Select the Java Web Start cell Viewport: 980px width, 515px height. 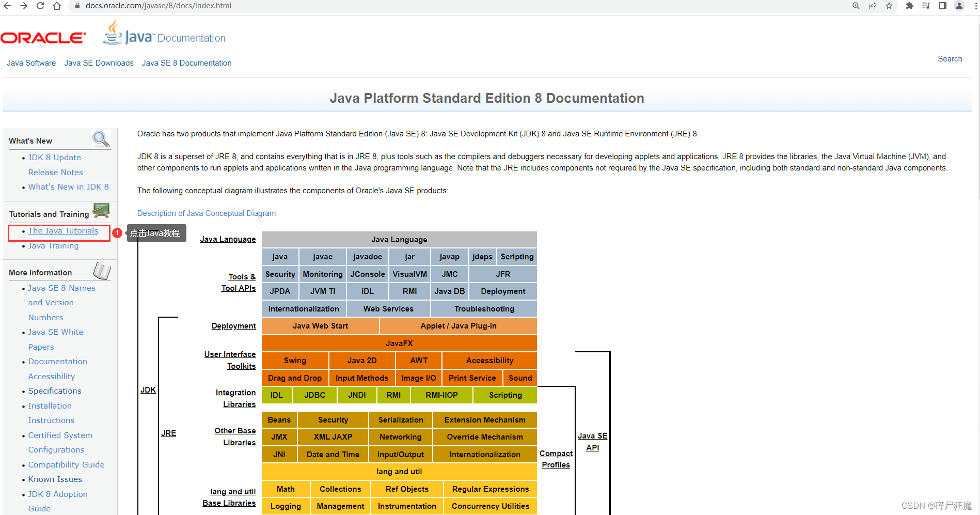321,326
